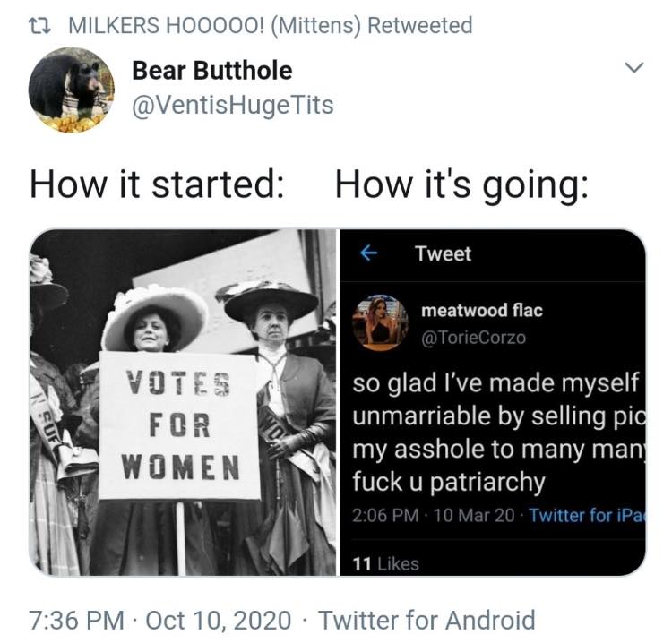Tap the @TorieCorzo handle

[473, 338]
